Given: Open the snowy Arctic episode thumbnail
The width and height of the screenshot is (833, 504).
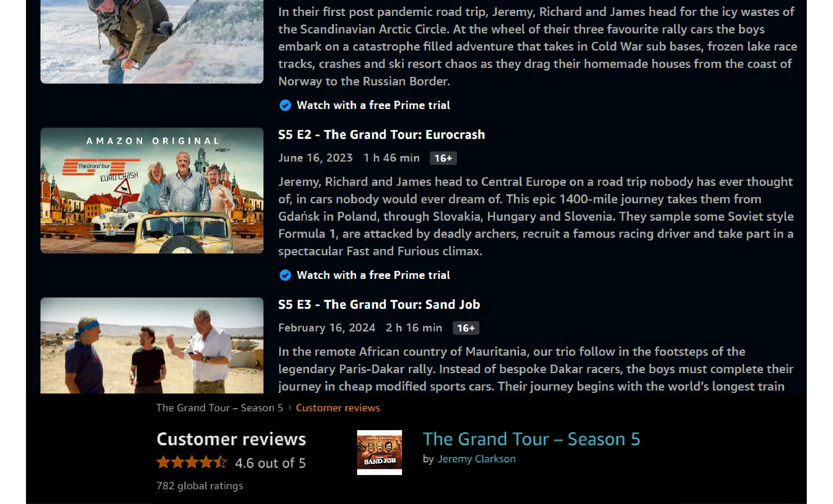Looking at the screenshot, I should tap(152, 42).
